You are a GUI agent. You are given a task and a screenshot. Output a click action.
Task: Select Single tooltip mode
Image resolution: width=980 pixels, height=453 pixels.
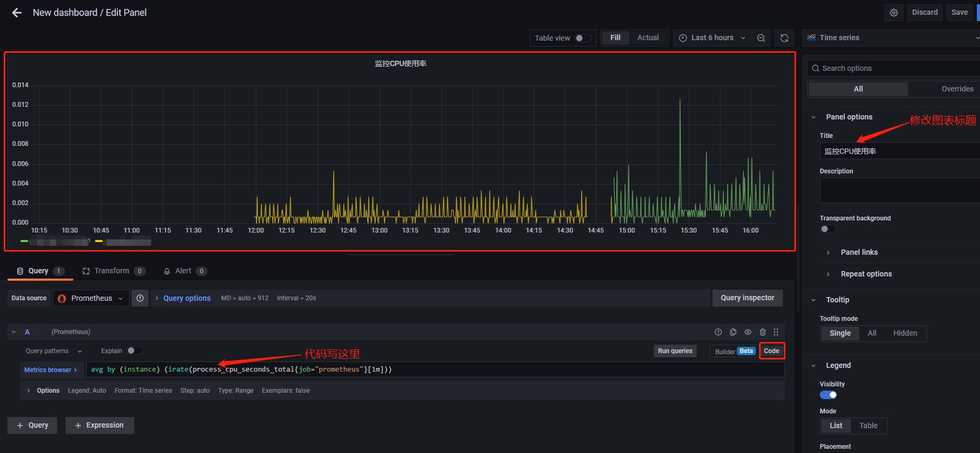pyautogui.click(x=840, y=333)
